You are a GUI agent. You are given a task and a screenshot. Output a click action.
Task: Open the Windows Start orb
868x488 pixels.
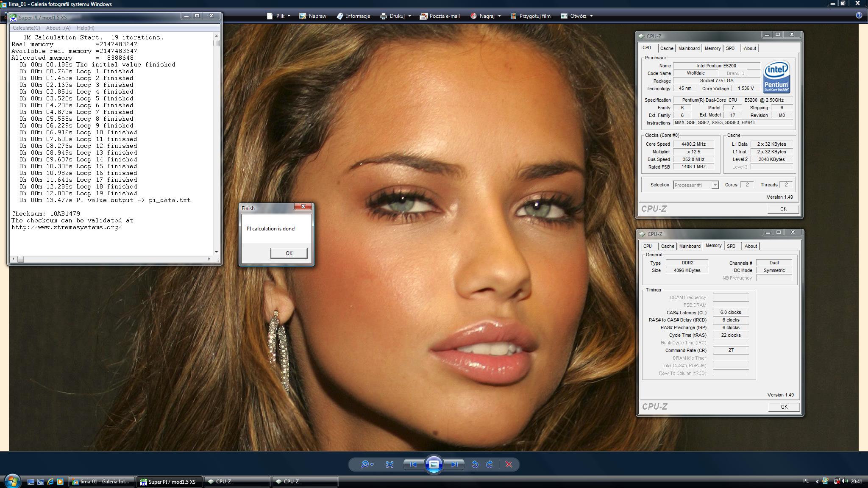click(x=12, y=481)
